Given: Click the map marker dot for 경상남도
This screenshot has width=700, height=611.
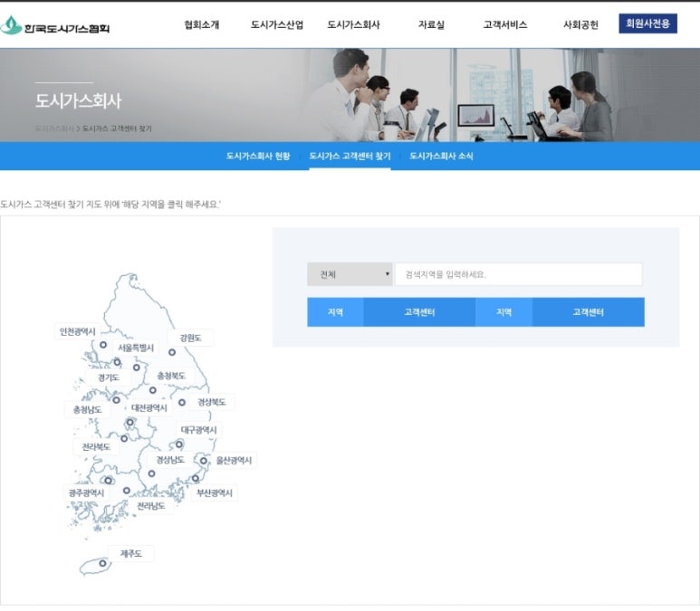Looking at the screenshot, I should click(152, 474).
